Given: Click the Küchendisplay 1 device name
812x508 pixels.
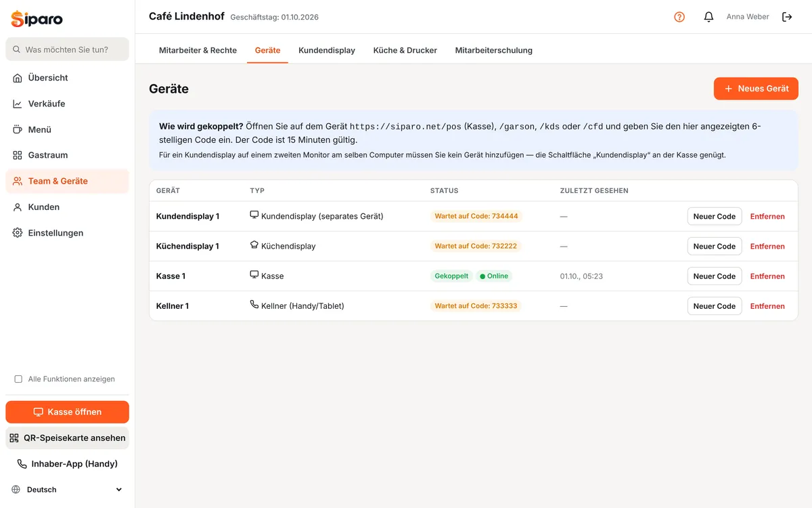Looking at the screenshot, I should click(187, 247).
